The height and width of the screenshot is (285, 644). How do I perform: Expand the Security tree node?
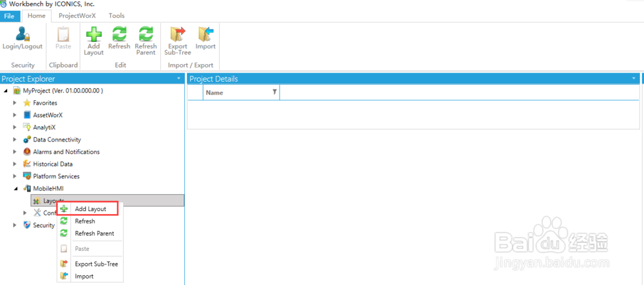(x=15, y=225)
